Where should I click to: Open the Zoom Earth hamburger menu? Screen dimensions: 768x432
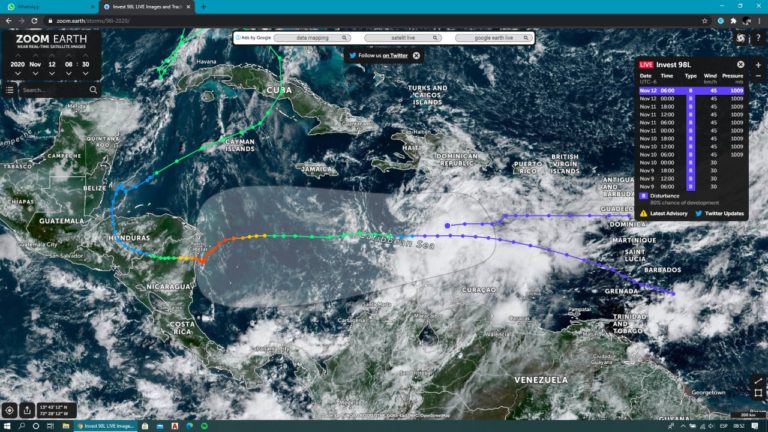(9, 90)
